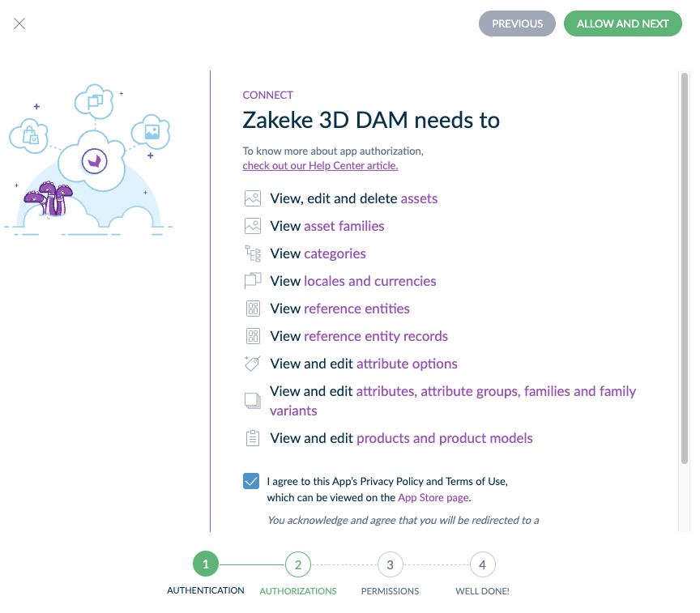700x613 pixels.
Task: Click the reference entities grid icon
Action: (253, 309)
